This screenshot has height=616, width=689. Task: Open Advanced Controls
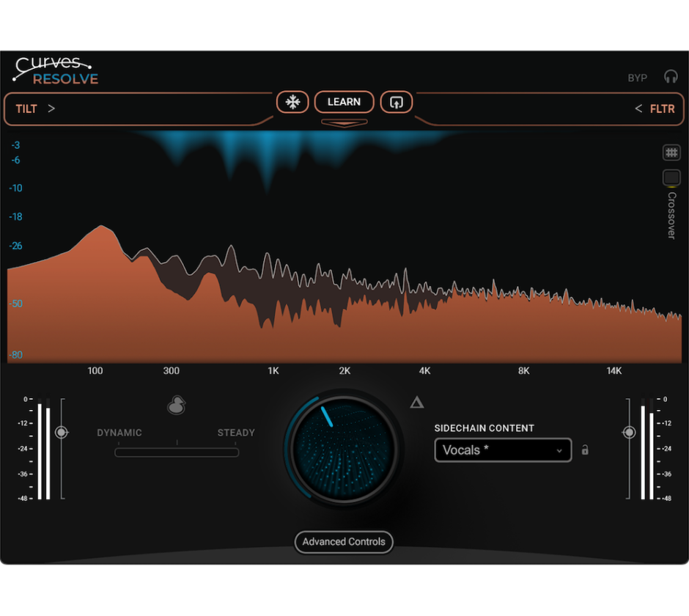click(344, 542)
